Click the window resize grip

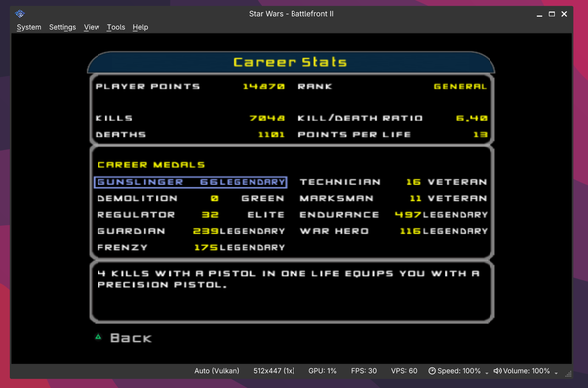point(568,374)
